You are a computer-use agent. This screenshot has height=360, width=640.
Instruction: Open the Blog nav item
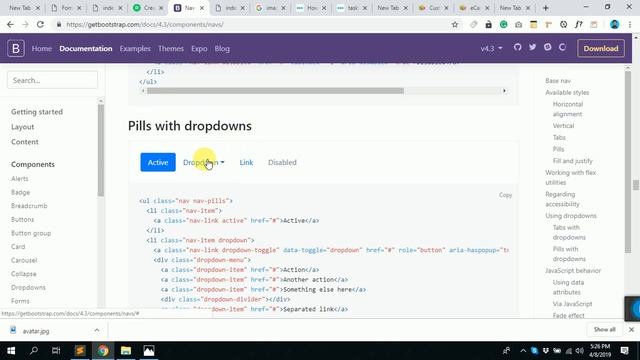[x=222, y=49]
